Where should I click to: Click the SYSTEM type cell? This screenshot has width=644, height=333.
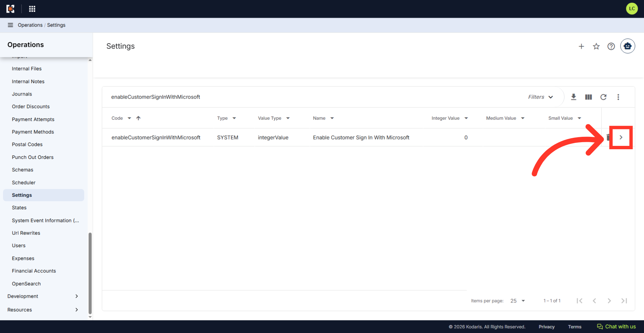click(x=227, y=137)
